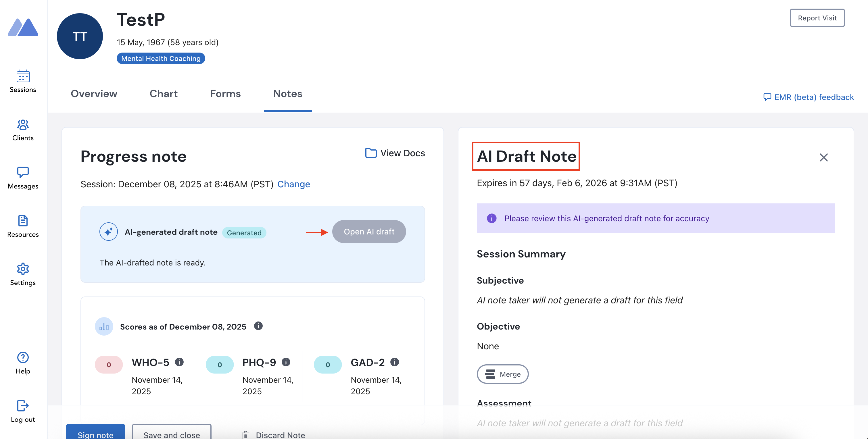Click info icon beside PHQ-9
This screenshot has height=439, width=868.
click(x=286, y=362)
